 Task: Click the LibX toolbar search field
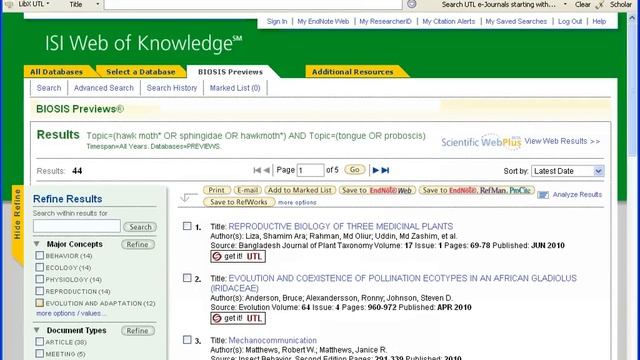253,4
